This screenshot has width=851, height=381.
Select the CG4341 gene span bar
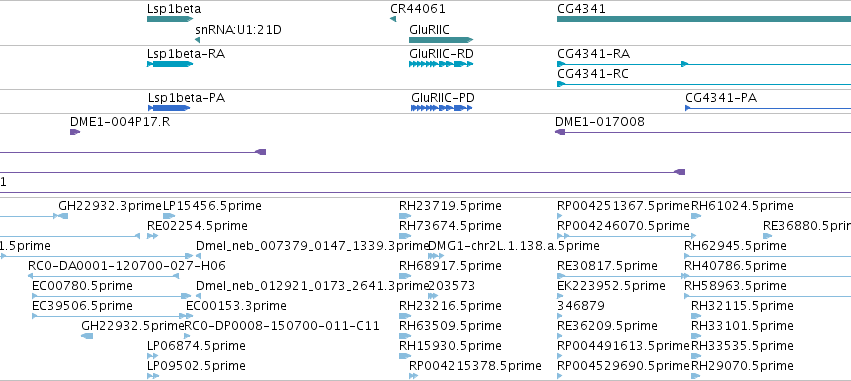pos(704,19)
